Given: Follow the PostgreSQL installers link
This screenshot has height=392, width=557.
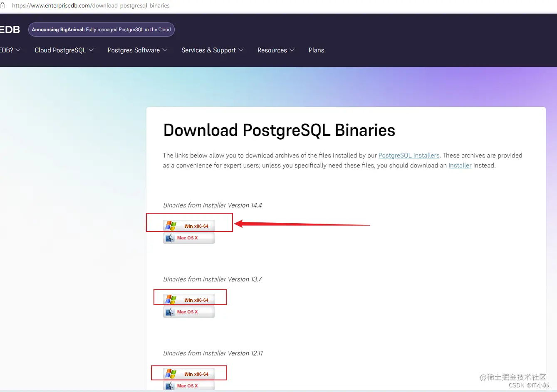Looking at the screenshot, I should click(x=409, y=155).
